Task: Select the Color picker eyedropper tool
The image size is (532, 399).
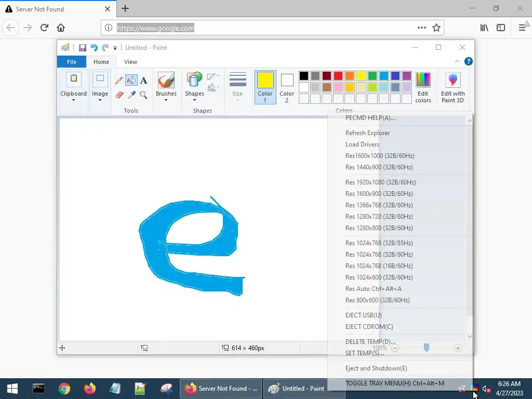Action: click(131, 95)
